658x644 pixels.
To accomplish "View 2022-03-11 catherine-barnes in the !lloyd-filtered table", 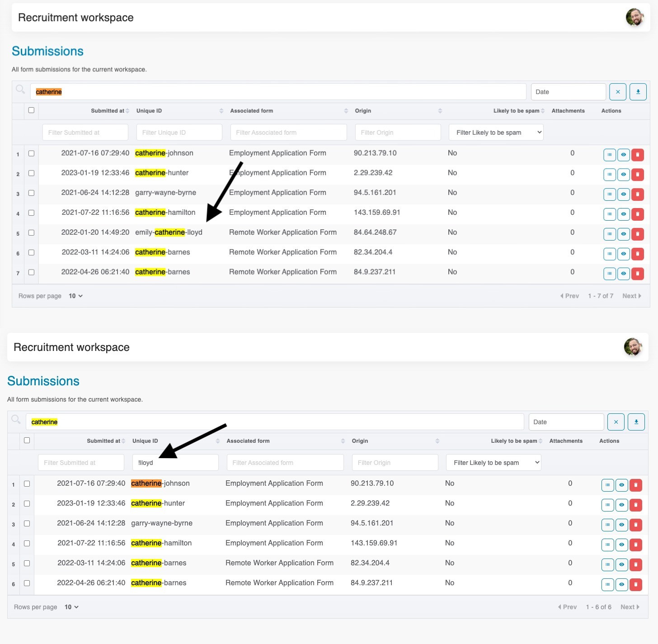I will coord(622,565).
